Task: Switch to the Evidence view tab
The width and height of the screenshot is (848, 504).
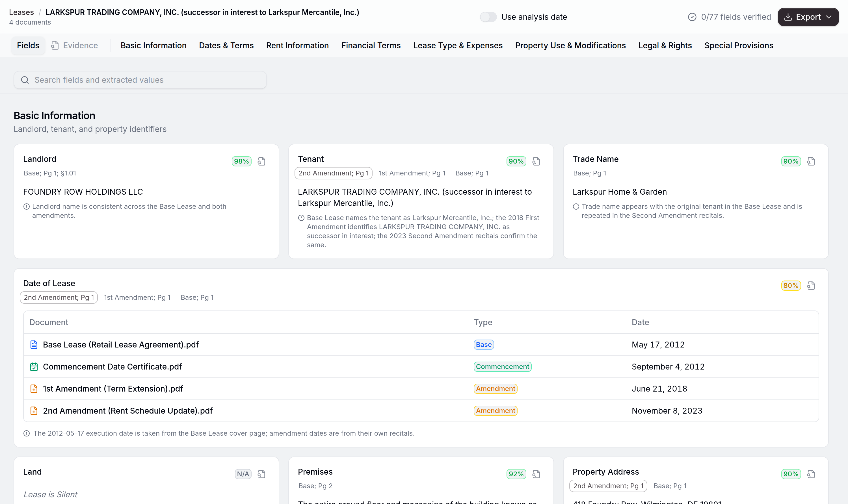Action: coord(75,45)
